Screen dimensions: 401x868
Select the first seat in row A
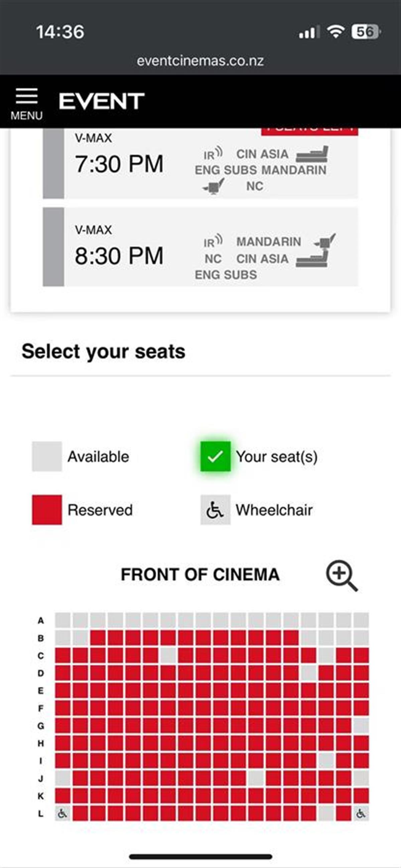[62, 620]
